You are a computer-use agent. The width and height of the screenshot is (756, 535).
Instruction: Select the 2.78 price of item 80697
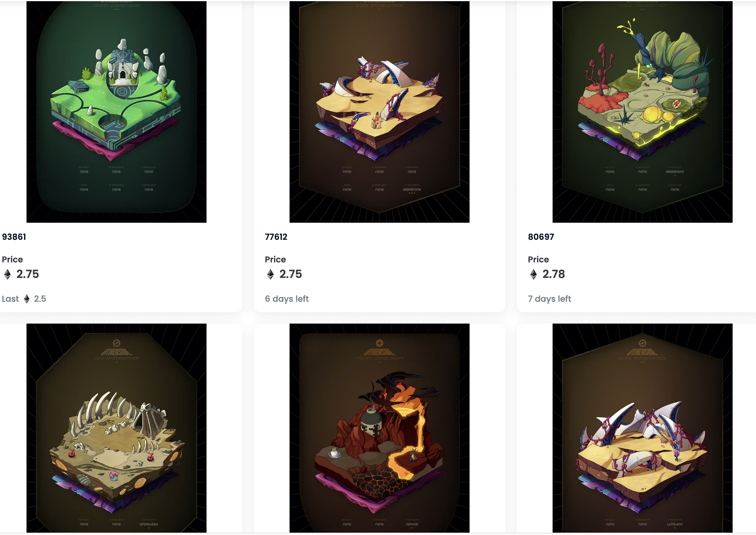click(x=554, y=274)
